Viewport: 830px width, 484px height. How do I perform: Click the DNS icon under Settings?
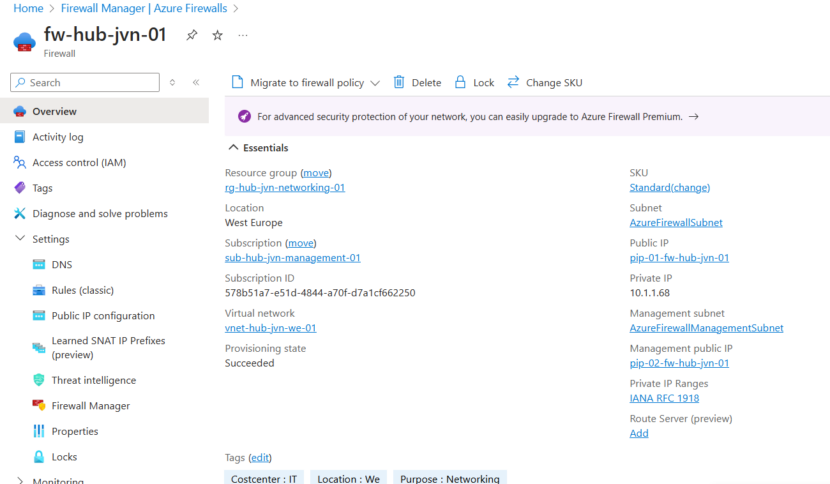pyautogui.click(x=39, y=265)
